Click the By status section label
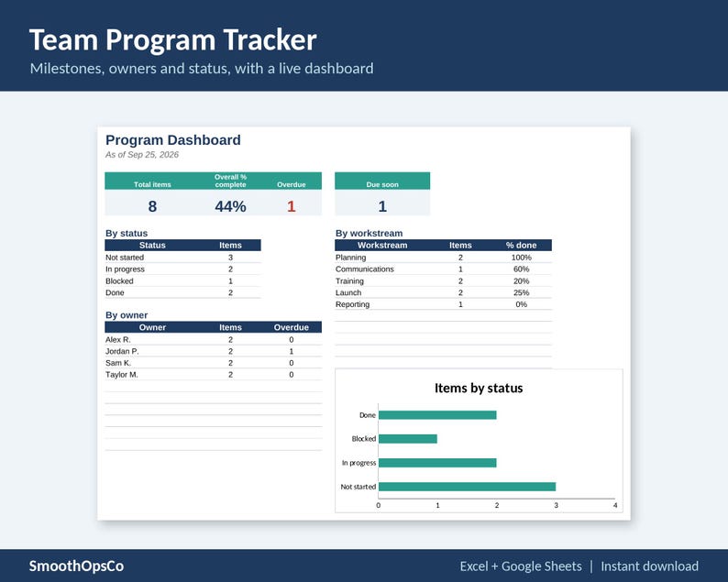Image resolution: width=728 pixels, height=582 pixels. point(127,233)
